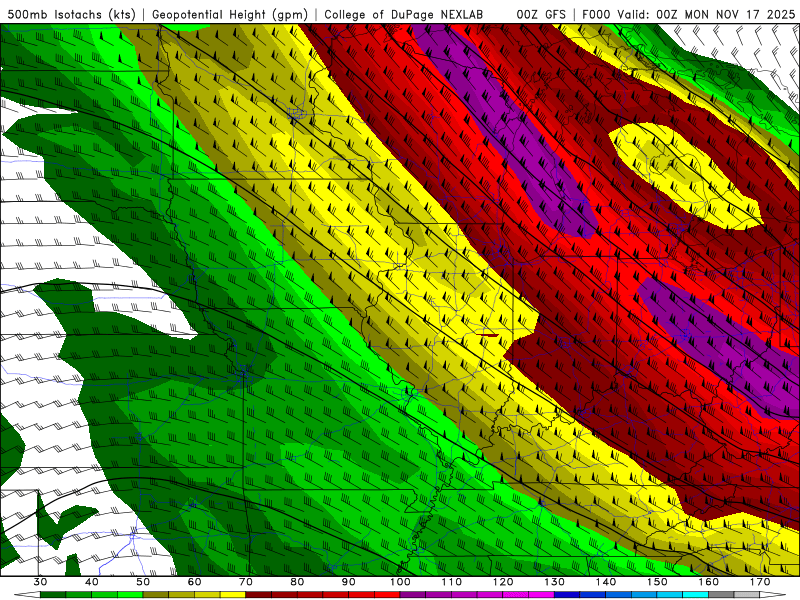Screen dimensions: 800x600
Task: Click the 'Geopotential Height (gpm)' header text
Action: 230,14
